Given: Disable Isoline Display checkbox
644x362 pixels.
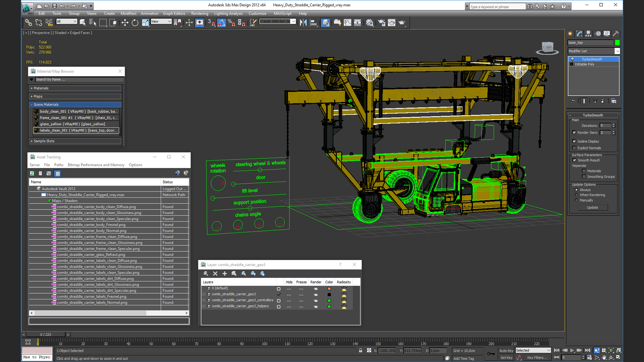Looking at the screenshot, I should coord(574,141).
